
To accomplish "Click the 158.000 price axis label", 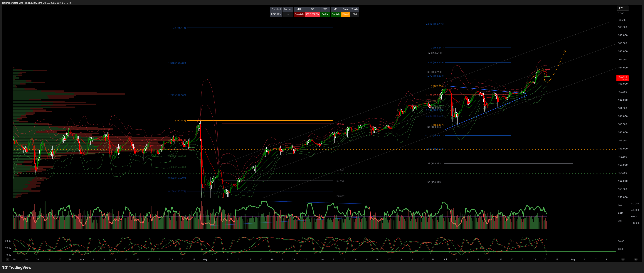I will [x=623, y=165].
